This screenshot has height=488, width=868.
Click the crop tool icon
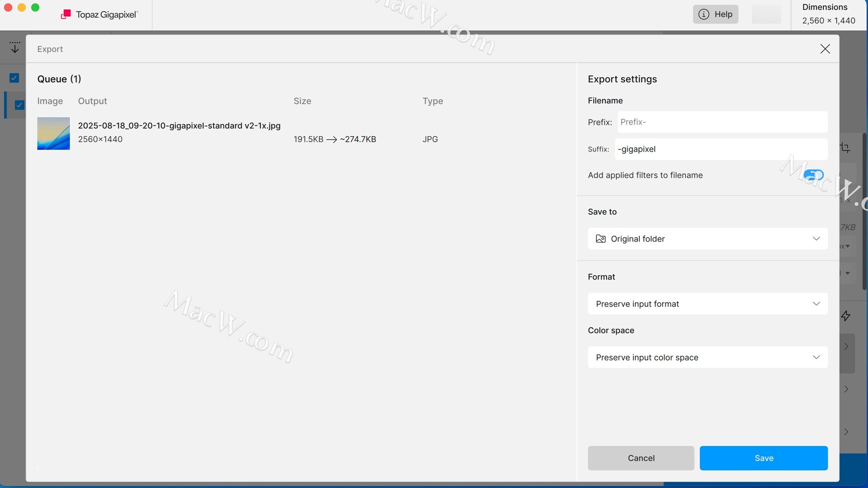pyautogui.click(x=845, y=148)
